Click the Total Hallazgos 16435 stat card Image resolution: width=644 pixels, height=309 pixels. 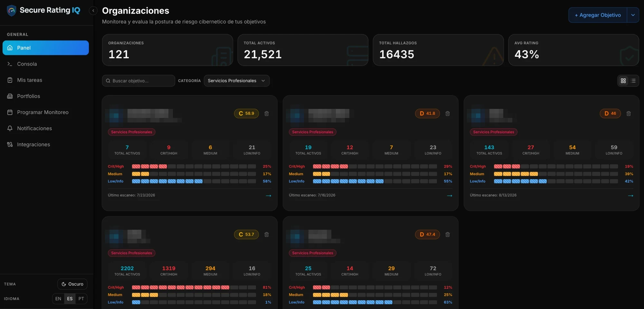[x=438, y=50]
